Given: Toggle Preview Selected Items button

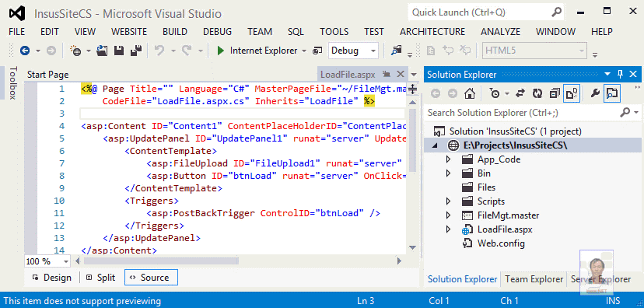Looking at the screenshot, I should 612,93.
